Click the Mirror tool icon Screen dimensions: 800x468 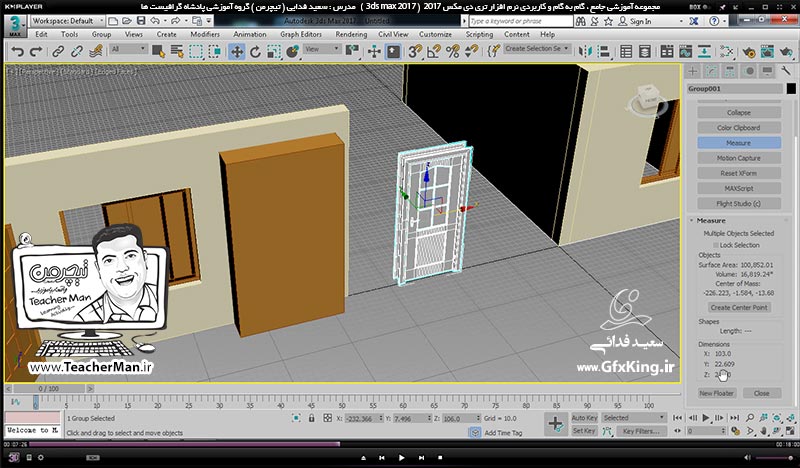pyautogui.click(x=585, y=52)
